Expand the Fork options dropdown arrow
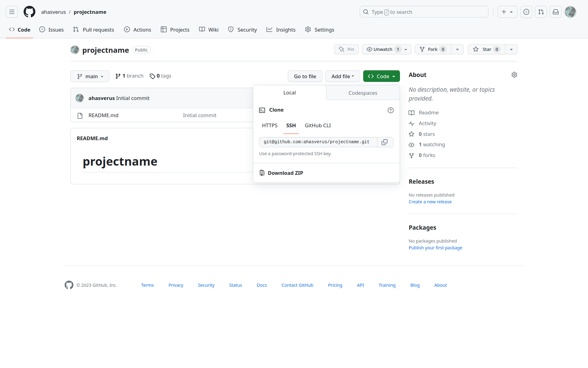 click(x=457, y=49)
